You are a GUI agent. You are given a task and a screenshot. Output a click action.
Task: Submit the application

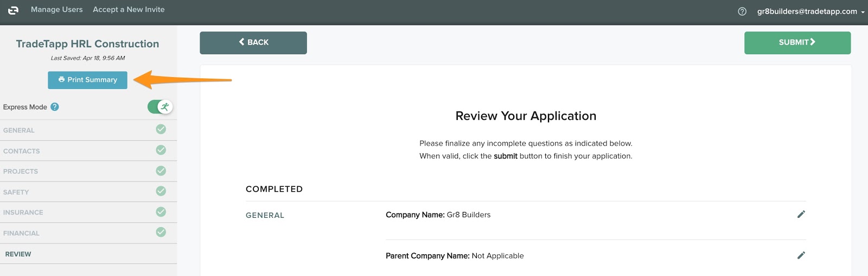[797, 42]
